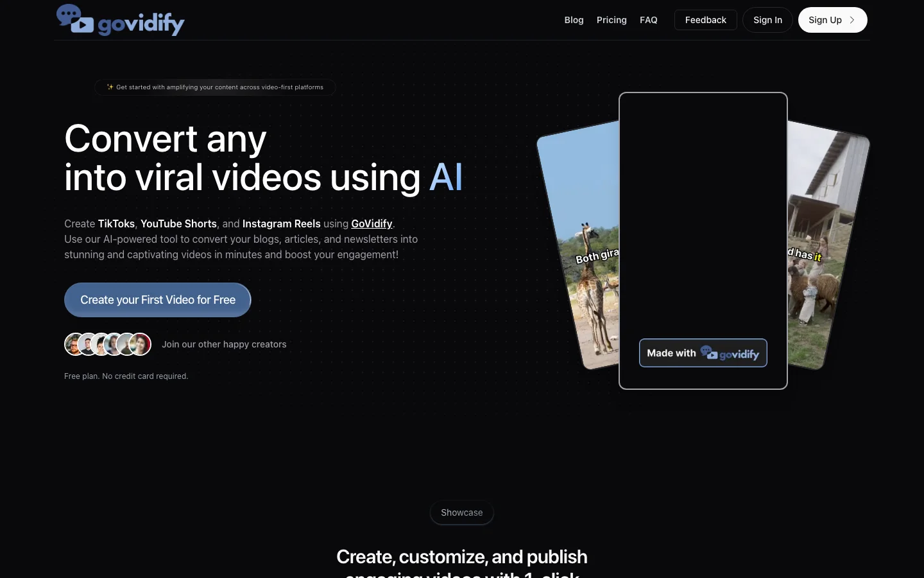924x578 pixels.
Task: Open the FAQ section
Action: (649, 20)
